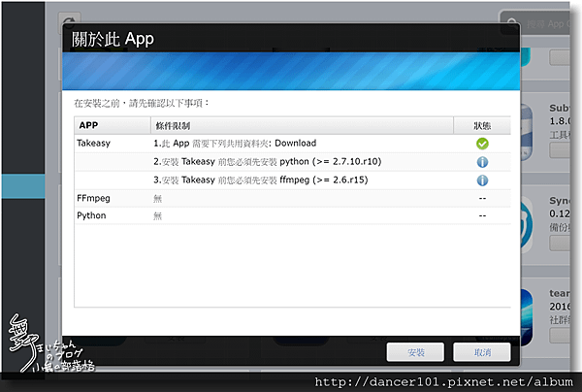Viewport: 582px width, 392px height.
Task: Click the python version requirement text row
Action: click(293, 162)
